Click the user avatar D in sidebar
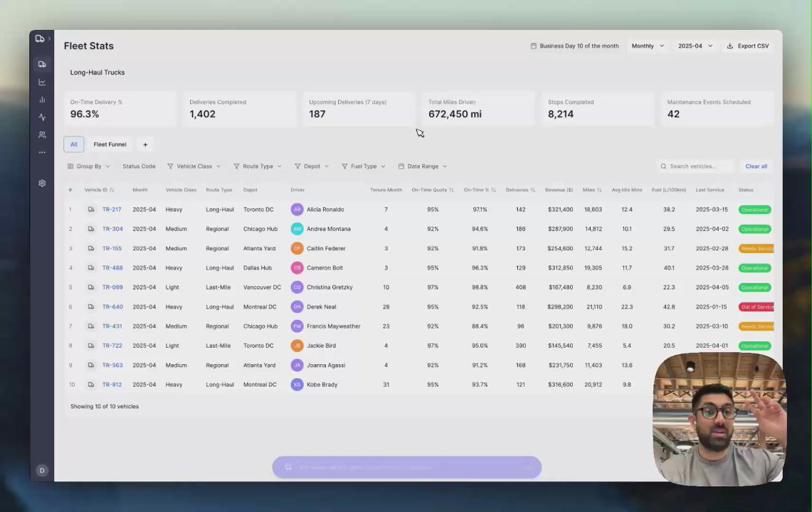The height and width of the screenshot is (512, 812). [x=42, y=470]
